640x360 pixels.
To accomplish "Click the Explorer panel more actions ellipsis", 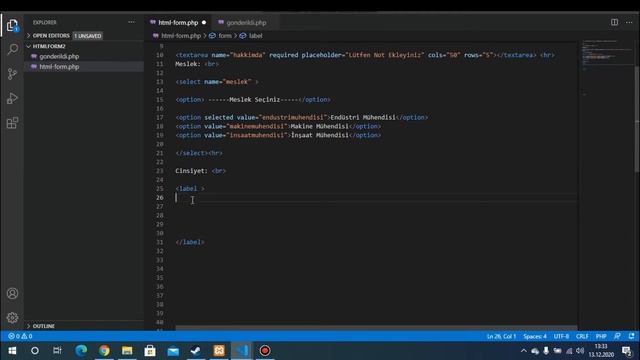I will click(x=131, y=22).
